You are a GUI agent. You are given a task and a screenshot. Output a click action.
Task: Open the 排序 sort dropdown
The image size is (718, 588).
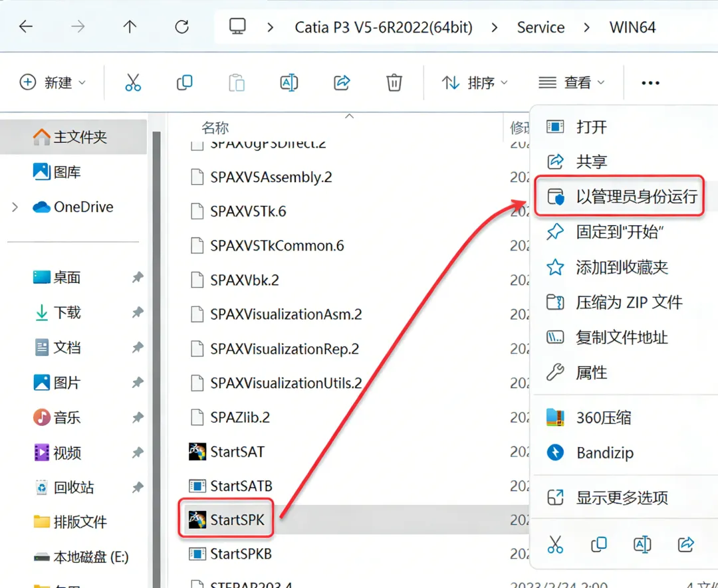(475, 82)
